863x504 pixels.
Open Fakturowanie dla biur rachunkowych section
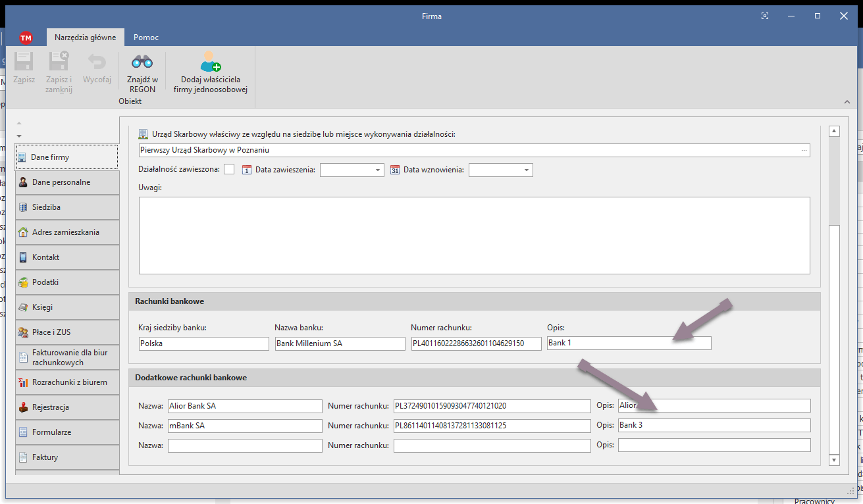(x=67, y=357)
